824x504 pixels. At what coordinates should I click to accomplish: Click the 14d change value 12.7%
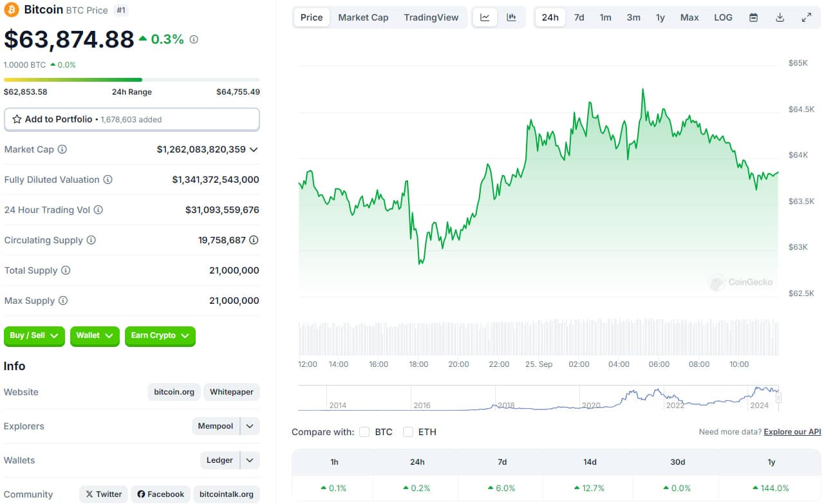tap(589, 489)
